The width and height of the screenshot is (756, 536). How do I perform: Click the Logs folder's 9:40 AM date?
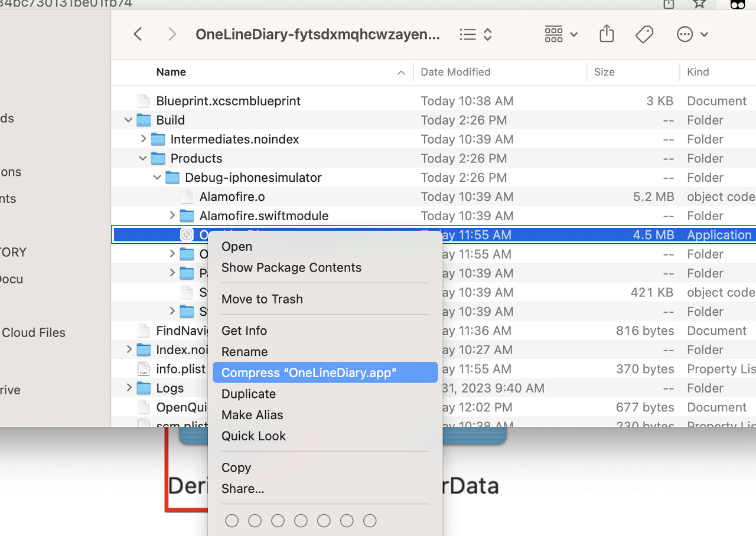point(493,388)
